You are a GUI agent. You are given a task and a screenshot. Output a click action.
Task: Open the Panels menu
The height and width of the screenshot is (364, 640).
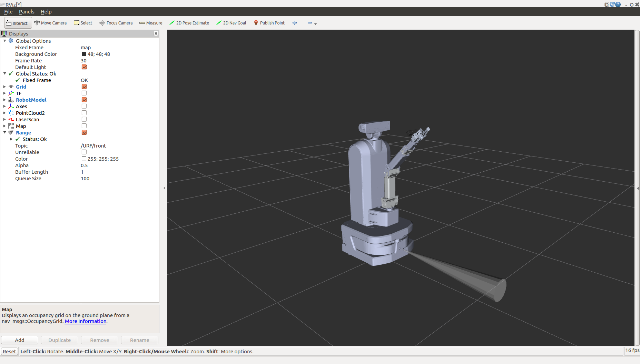[x=27, y=12]
